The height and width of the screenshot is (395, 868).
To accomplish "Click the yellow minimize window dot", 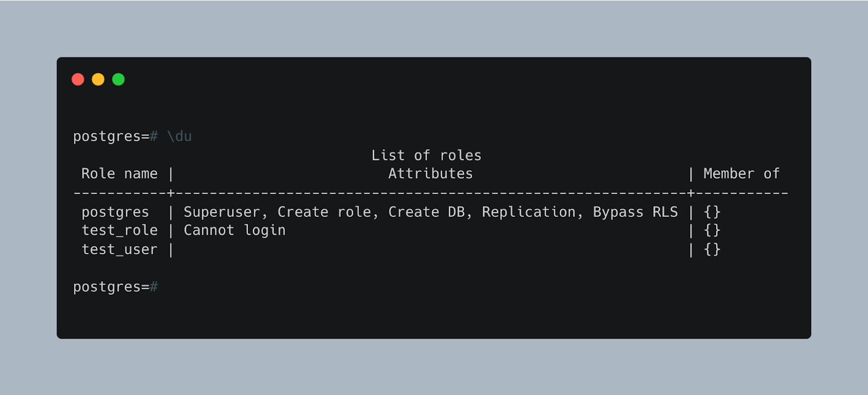I will 98,80.
